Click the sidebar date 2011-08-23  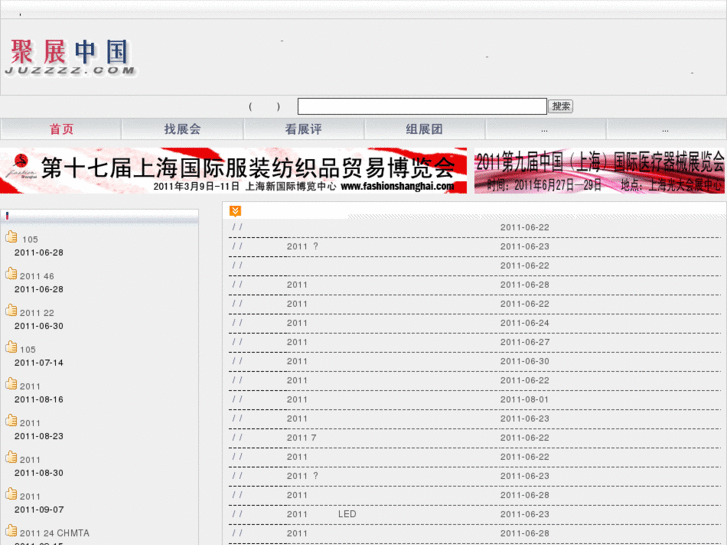point(39,436)
